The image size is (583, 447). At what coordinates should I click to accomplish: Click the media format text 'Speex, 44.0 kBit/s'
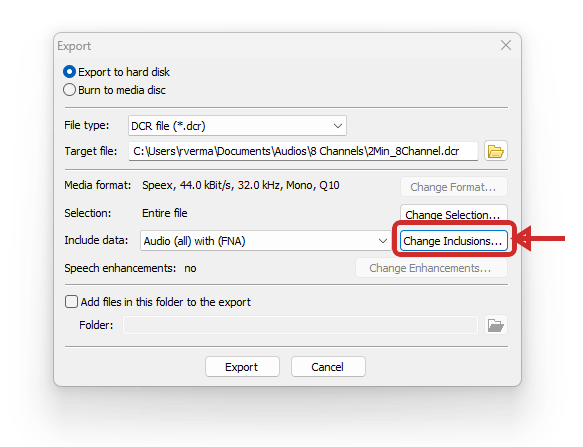pyautogui.click(x=187, y=185)
